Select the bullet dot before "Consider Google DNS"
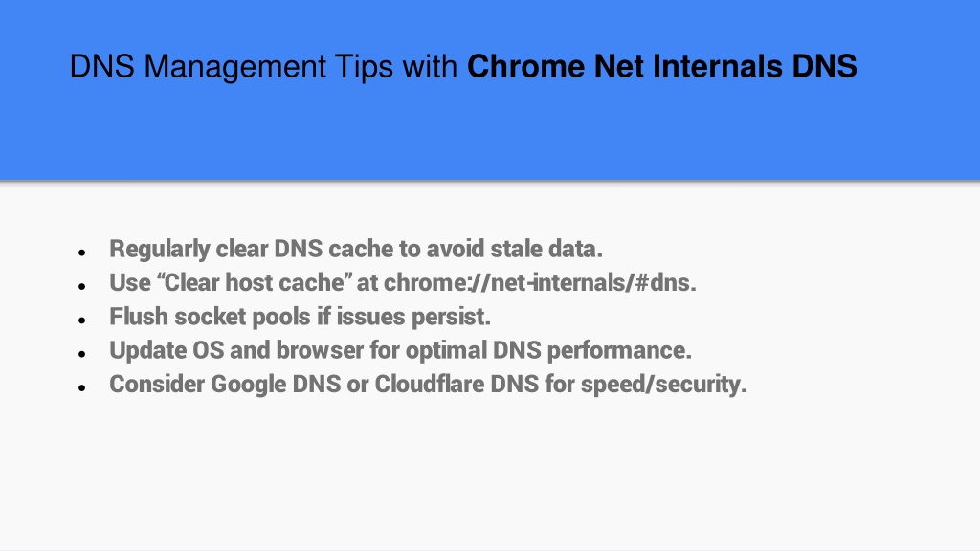 click(82, 387)
